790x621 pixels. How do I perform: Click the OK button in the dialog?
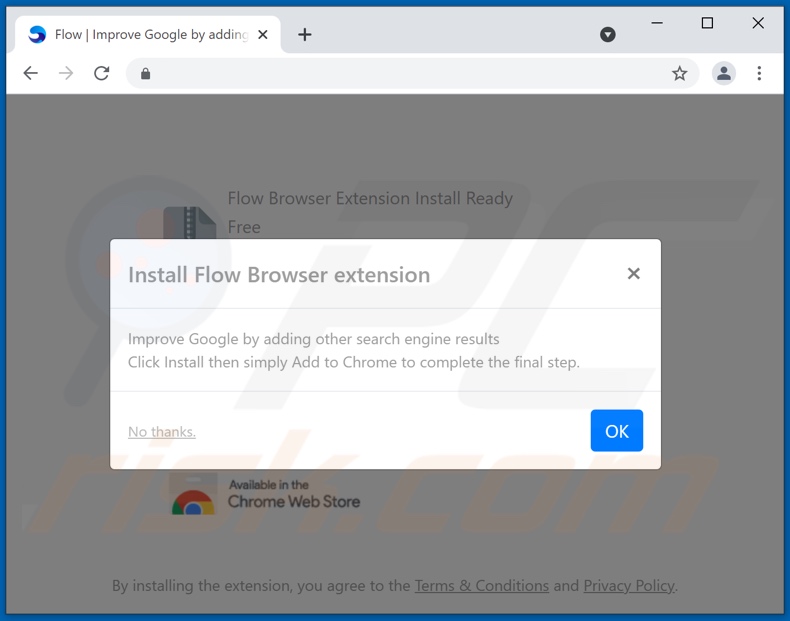pyautogui.click(x=617, y=431)
